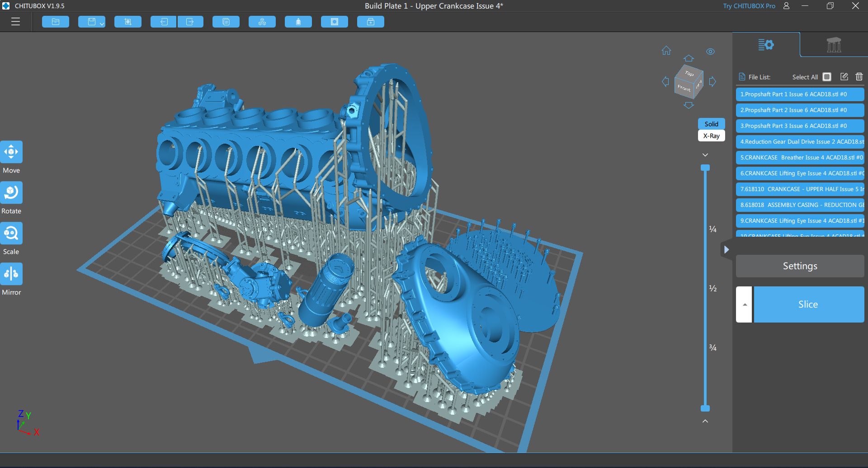Viewport: 868px width, 468px height.
Task: Click the redo arrow toolbar button
Action: pos(190,22)
